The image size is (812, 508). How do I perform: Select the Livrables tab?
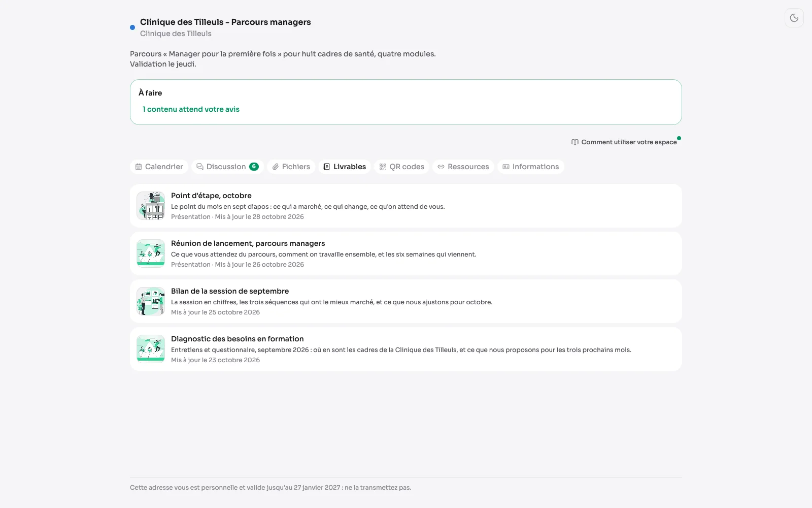tap(345, 167)
